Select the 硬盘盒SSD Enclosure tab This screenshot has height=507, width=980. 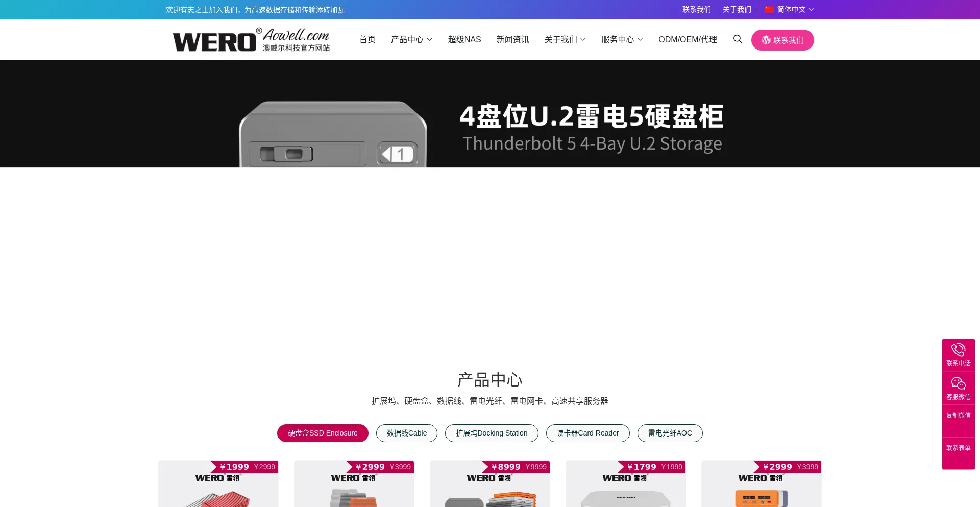tap(323, 433)
